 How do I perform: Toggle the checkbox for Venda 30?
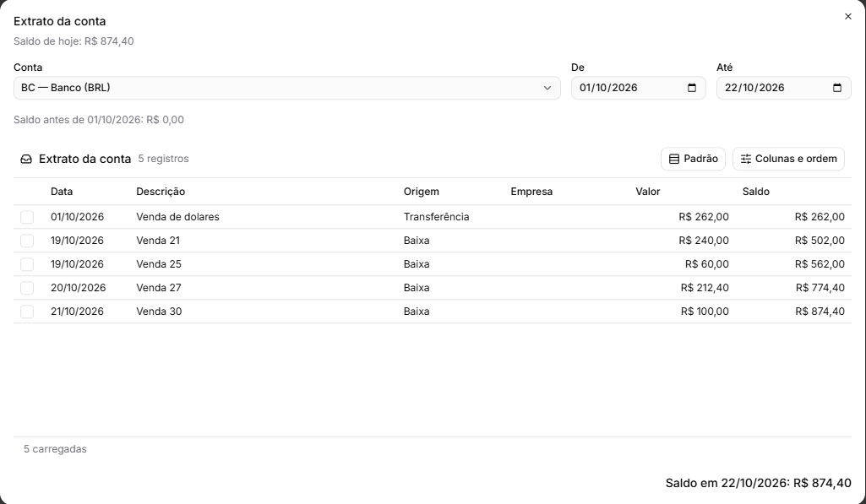pyautogui.click(x=27, y=312)
